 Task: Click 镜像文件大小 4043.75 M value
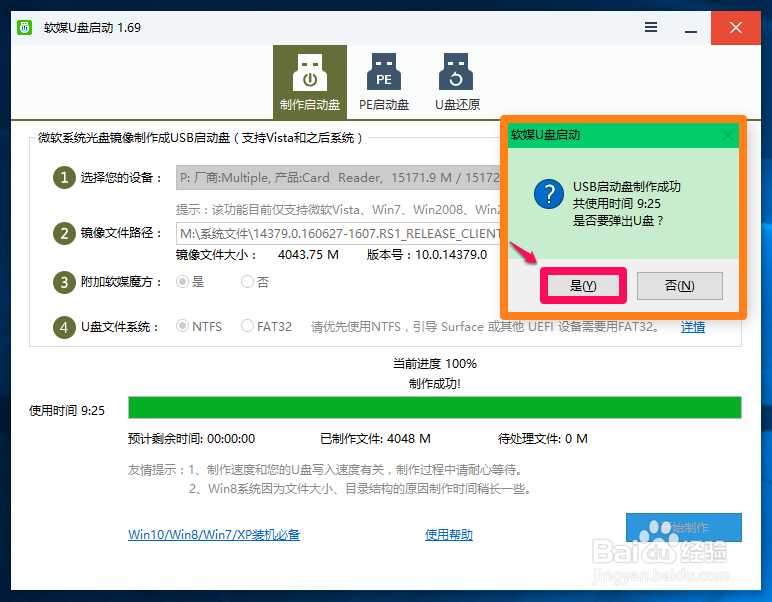pyautogui.click(x=308, y=255)
